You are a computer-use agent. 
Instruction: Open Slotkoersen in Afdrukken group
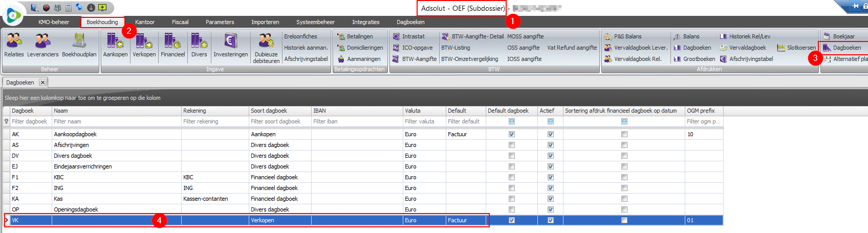[x=796, y=48]
